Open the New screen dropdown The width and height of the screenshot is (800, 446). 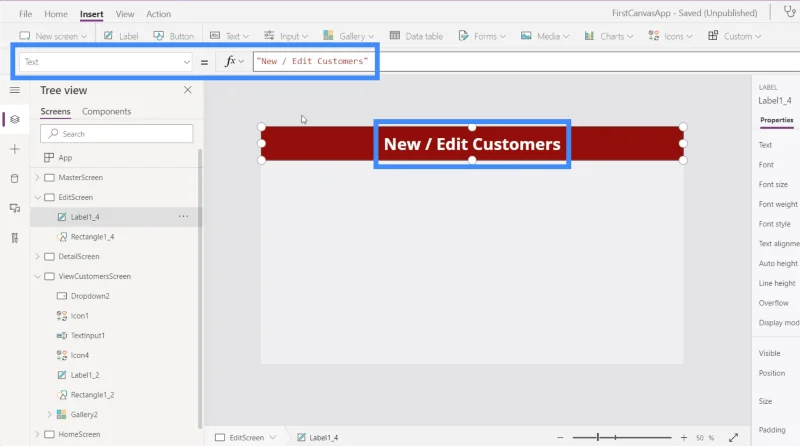pyautogui.click(x=53, y=36)
